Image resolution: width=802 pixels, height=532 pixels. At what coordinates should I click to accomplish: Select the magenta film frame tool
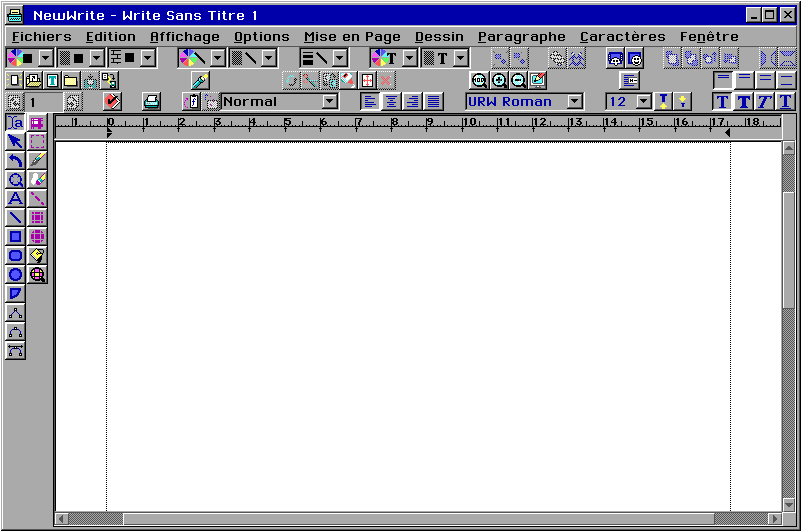(37, 123)
